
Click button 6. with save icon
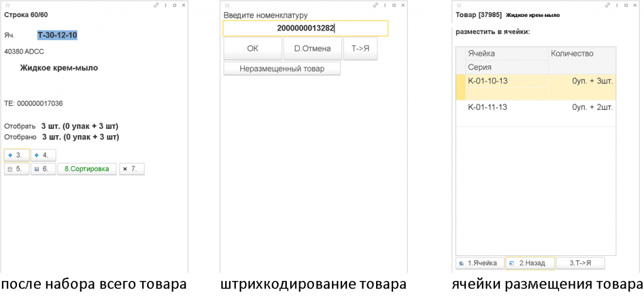click(x=43, y=168)
